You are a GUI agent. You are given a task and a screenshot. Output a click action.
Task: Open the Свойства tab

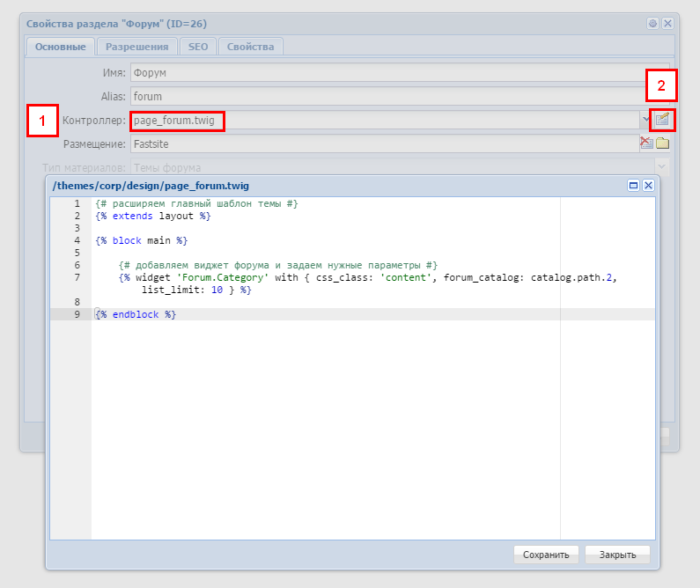coord(250,47)
